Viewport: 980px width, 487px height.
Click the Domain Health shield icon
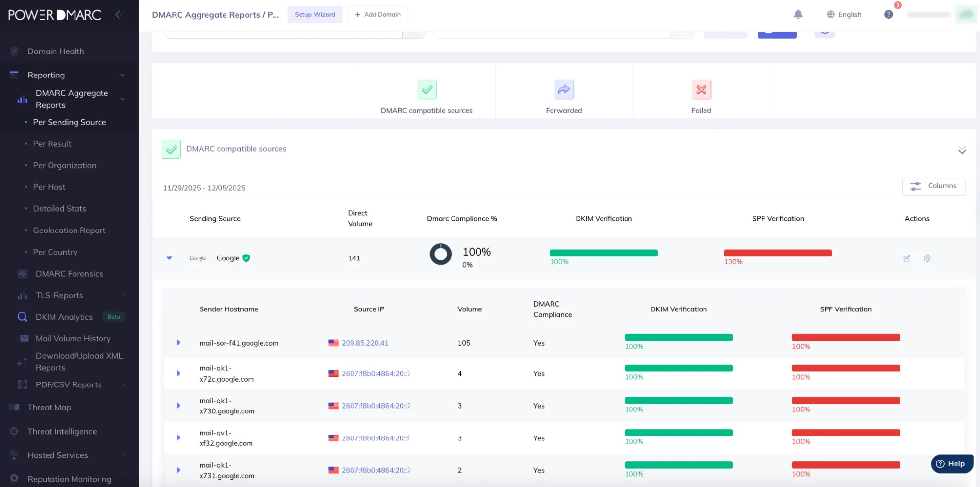coord(14,51)
